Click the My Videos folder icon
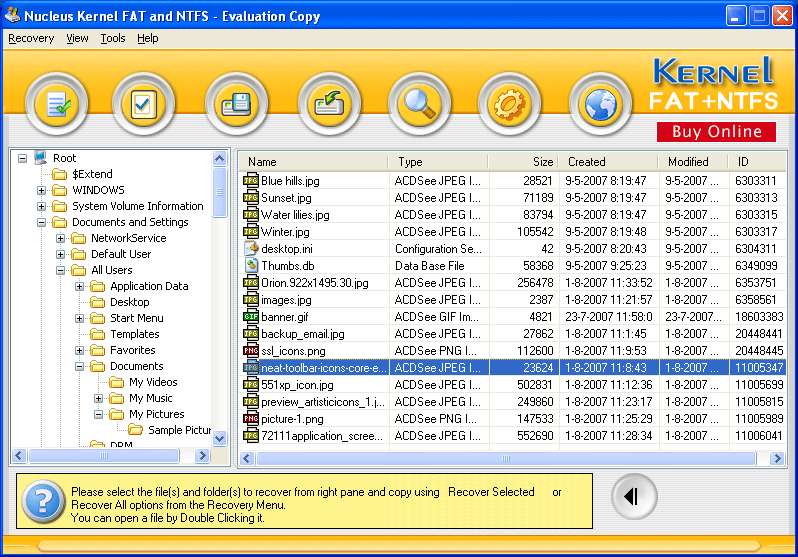 point(117,382)
